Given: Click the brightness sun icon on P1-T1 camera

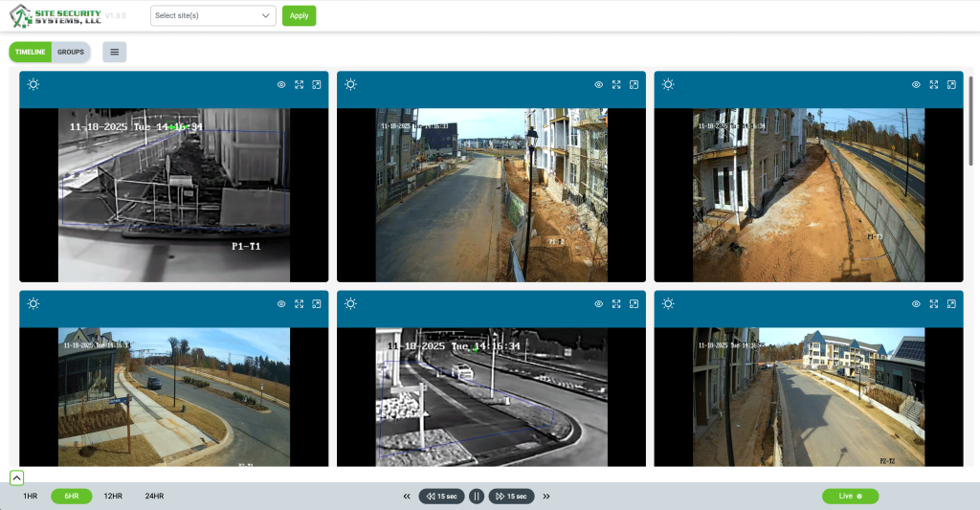Looking at the screenshot, I should pyautogui.click(x=33, y=84).
